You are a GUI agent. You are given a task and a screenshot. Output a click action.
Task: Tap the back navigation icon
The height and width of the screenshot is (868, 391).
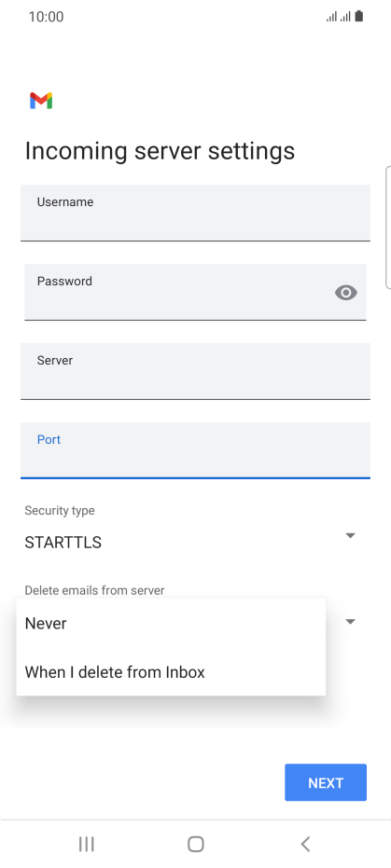click(x=305, y=844)
